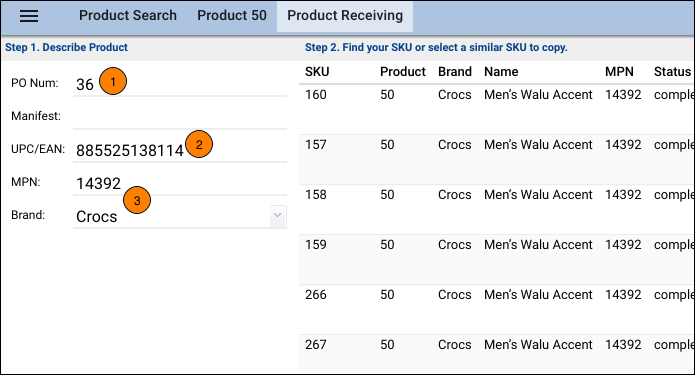
Task: Select the row with SKU 159
Action: click(x=496, y=260)
